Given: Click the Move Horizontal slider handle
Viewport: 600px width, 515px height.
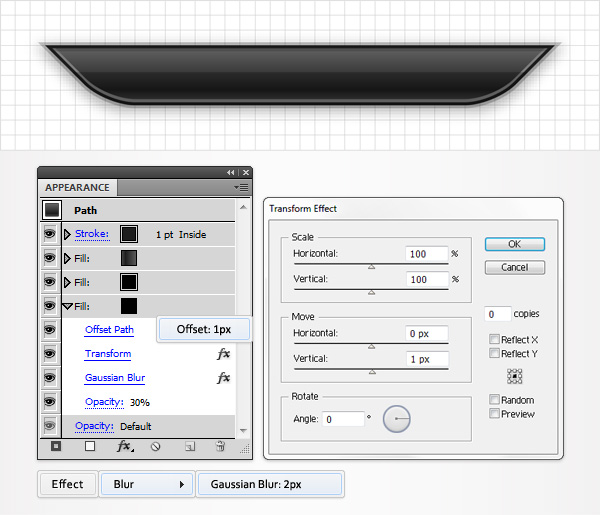Looking at the screenshot, I should [x=371, y=346].
